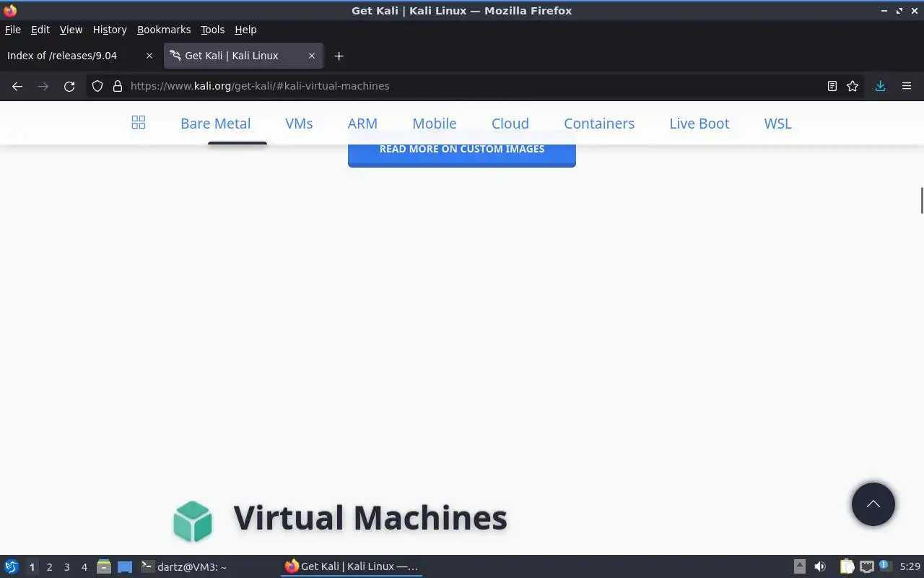This screenshot has height=578, width=924.
Task: Go back with the browser back arrow
Action: pyautogui.click(x=17, y=86)
